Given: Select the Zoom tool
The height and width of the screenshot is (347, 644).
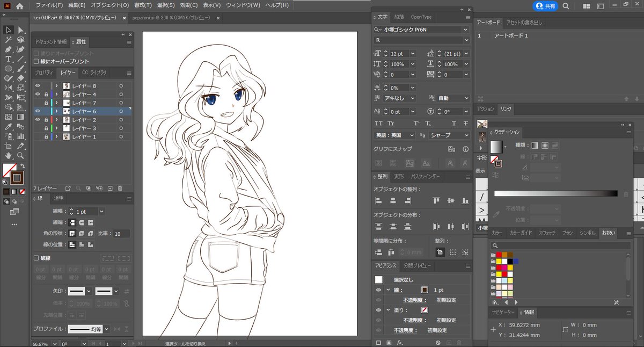Looking at the screenshot, I should point(21,156).
